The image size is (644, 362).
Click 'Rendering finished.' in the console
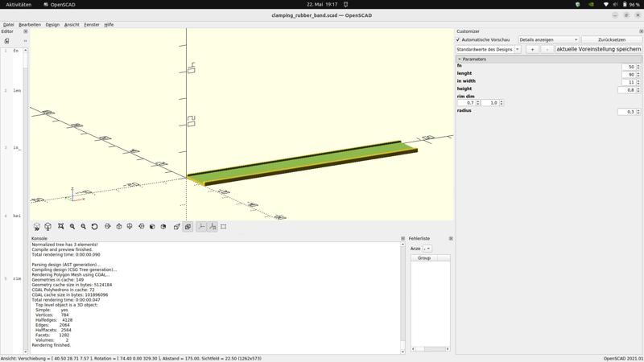[x=52, y=345]
